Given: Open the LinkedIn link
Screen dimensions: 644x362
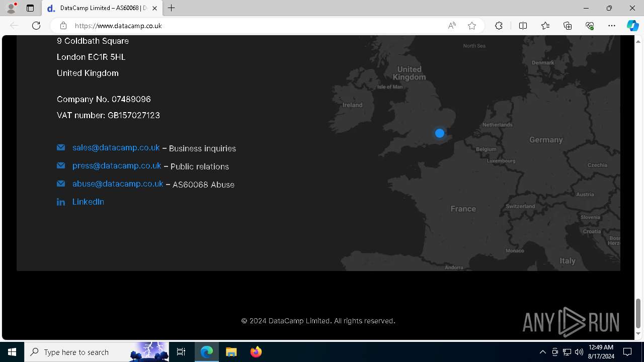Looking at the screenshot, I should tap(88, 202).
